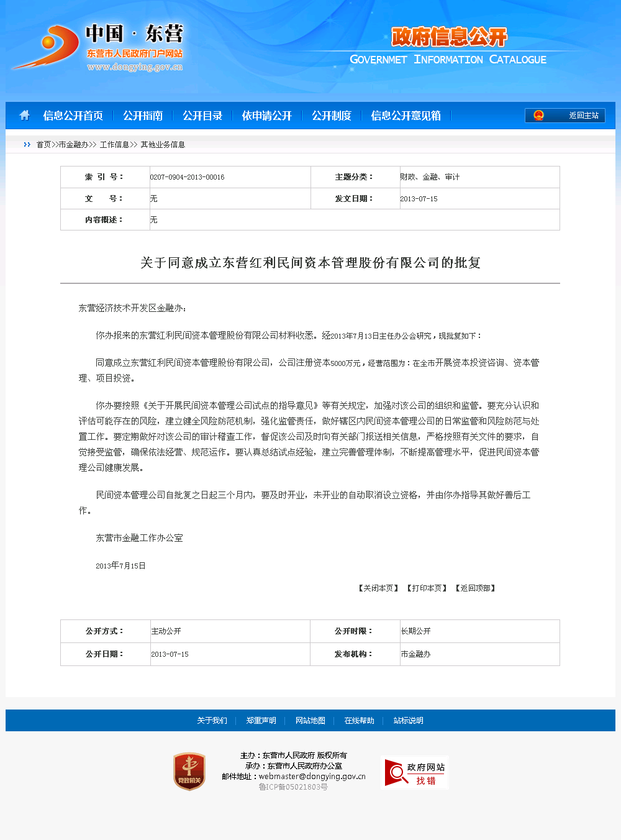621x840 pixels.
Task: Open 信息公开意见箱 navigation item
Action: [x=406, y=116]
